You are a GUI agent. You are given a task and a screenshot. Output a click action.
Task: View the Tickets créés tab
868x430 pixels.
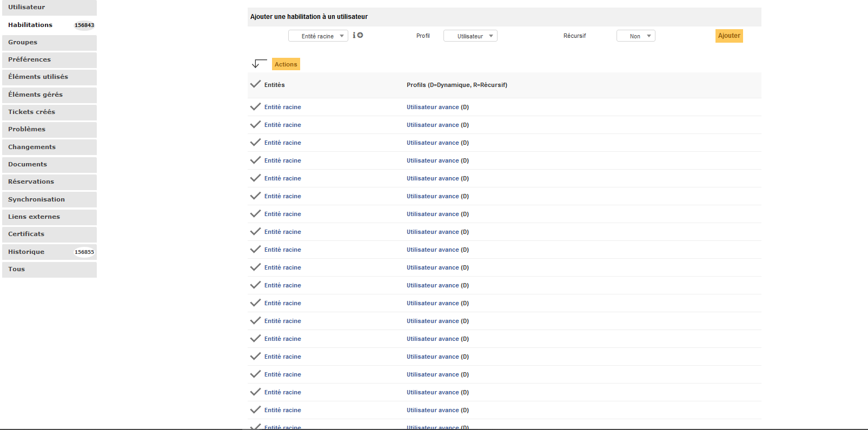[49, 112]
